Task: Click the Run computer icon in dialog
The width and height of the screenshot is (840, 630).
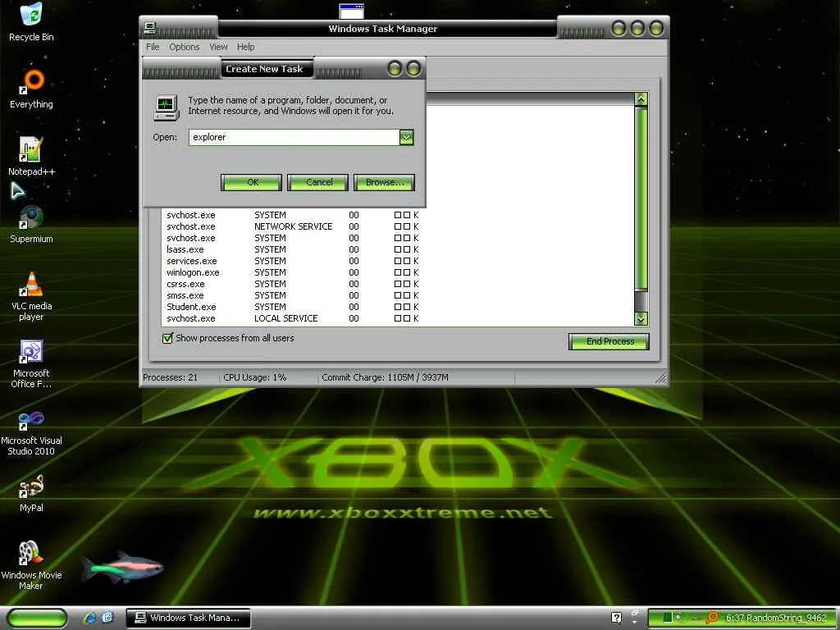Action: click(166, 107)
